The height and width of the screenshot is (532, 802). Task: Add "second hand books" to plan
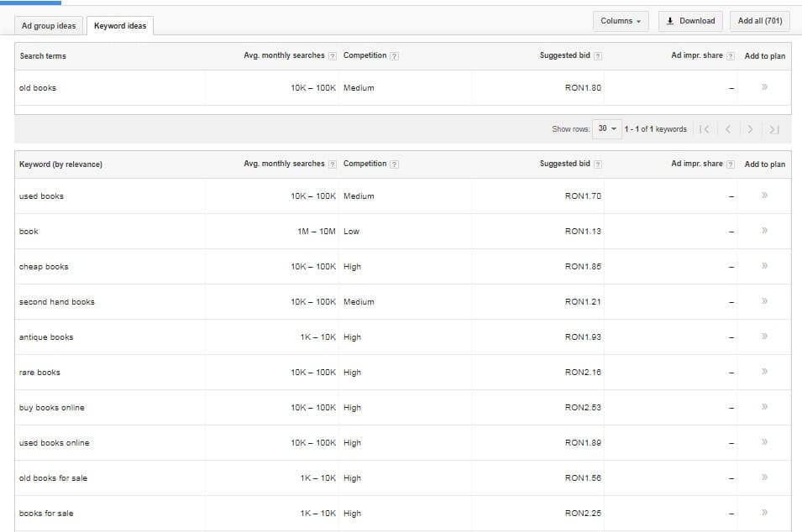(764, 301)
